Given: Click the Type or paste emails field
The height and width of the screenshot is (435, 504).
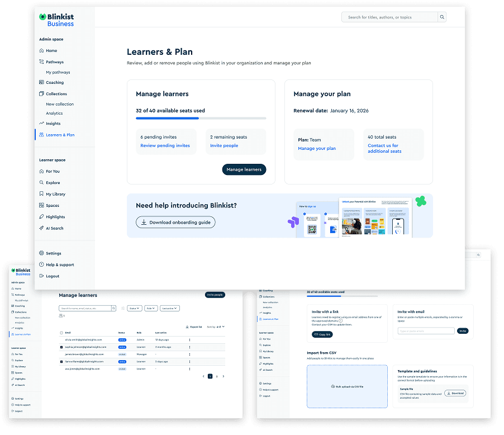Looking at the screenshot, I should (x=426, y=331).
